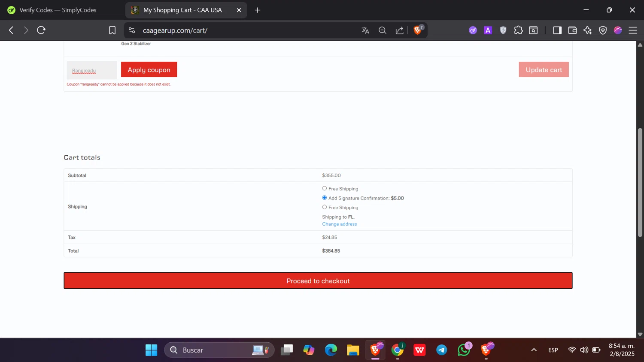644x362 pixels.
Task: Select the last Free Shipping option
Action: pos(325,207)
